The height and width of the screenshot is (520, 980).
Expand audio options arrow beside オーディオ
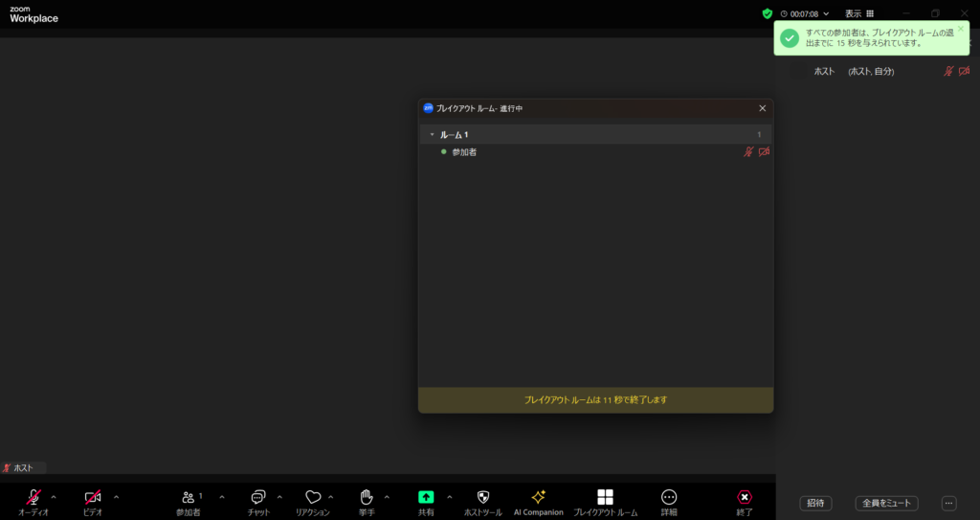(x=54, y=496)
